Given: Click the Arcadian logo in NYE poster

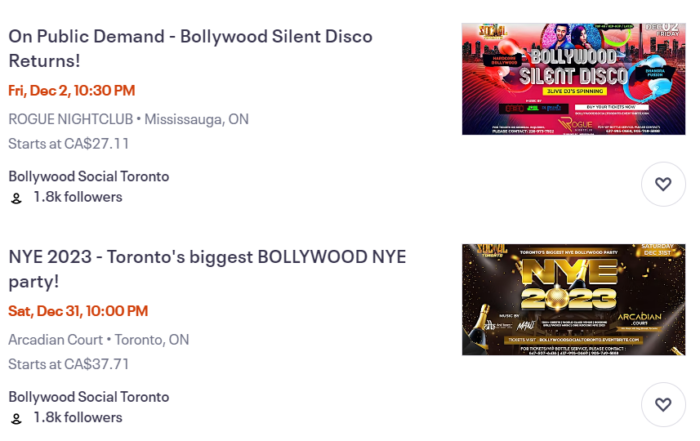Looking at the screenshot, I should pos(639,319).
